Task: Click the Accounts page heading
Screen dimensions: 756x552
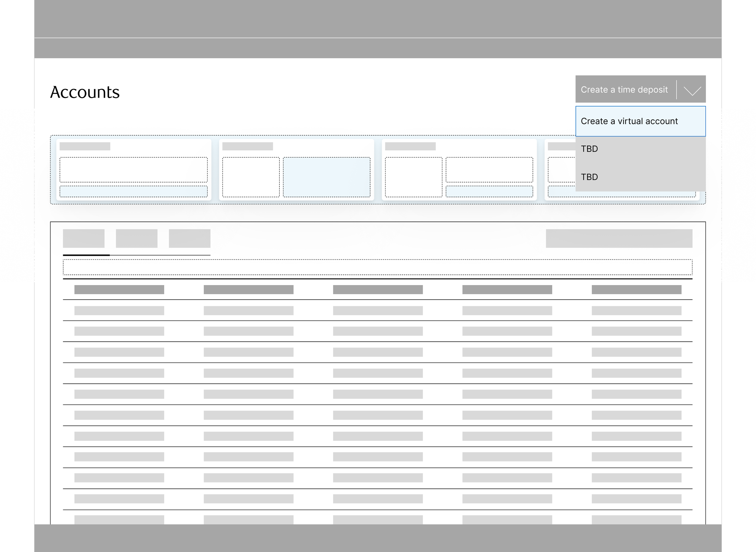Action: coord(85,92)
